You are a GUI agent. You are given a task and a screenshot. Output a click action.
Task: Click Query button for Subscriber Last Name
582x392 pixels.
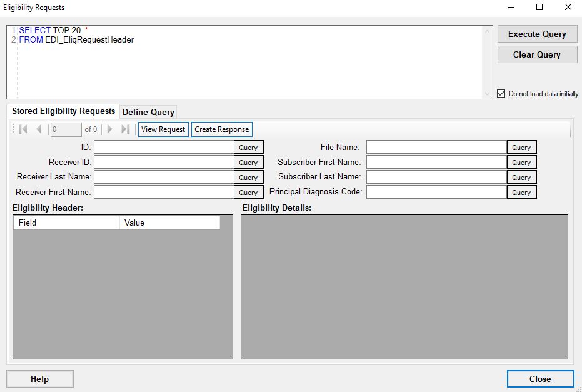(521, 177)
